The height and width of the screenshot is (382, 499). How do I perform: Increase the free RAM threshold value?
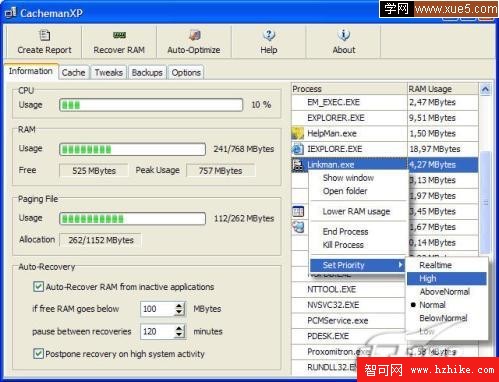[179, 305]
